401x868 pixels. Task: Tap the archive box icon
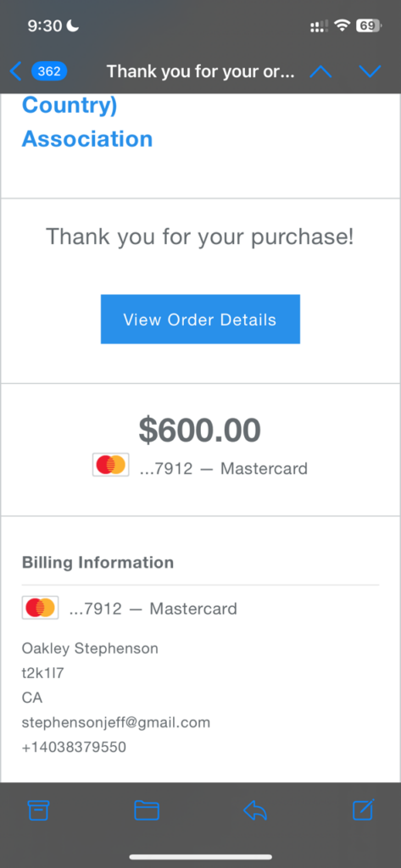[39, 810]
